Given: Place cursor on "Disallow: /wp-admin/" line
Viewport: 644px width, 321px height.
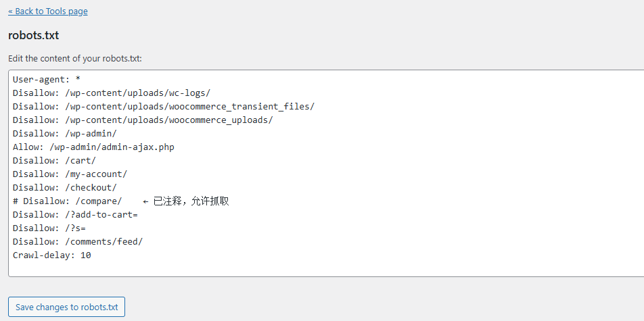Looking at the screenshot, I should [64, 133].
